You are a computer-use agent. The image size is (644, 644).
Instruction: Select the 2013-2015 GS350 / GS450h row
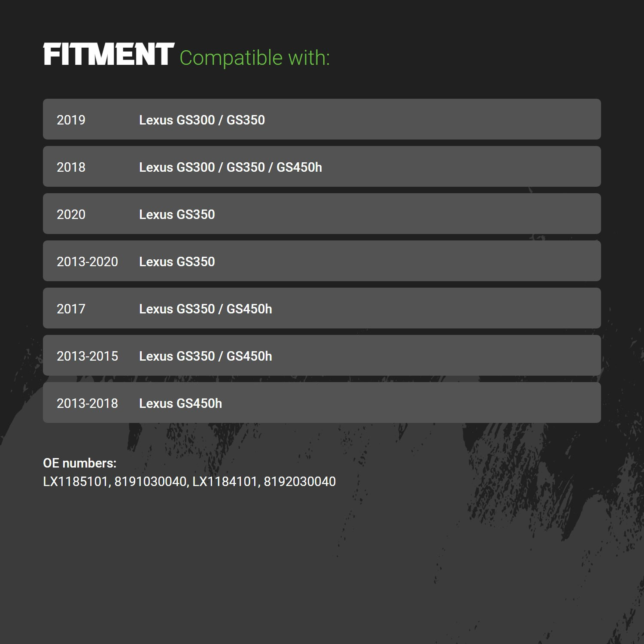click(x=322, y=355)
